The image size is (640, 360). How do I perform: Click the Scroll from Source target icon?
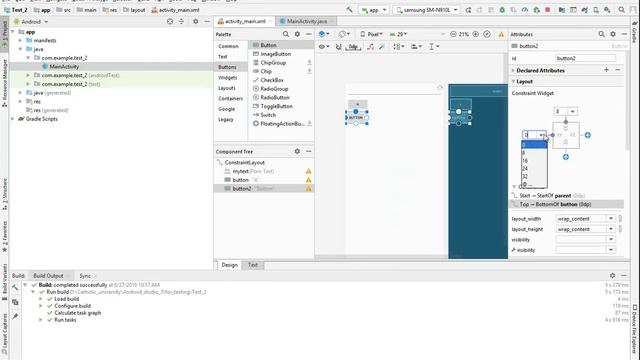(x=170, y=22)
